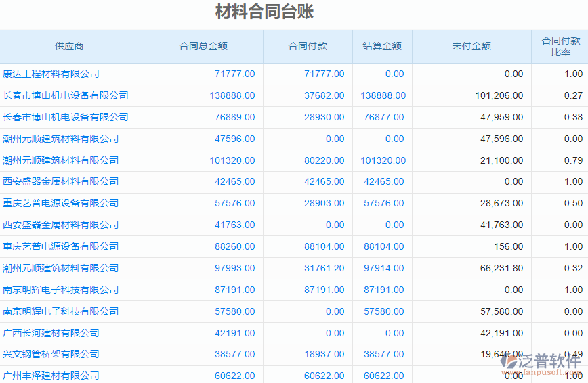Click payment ratio 0.38
The height and width of the screenshot is (383, 588).
click(573, 117)
